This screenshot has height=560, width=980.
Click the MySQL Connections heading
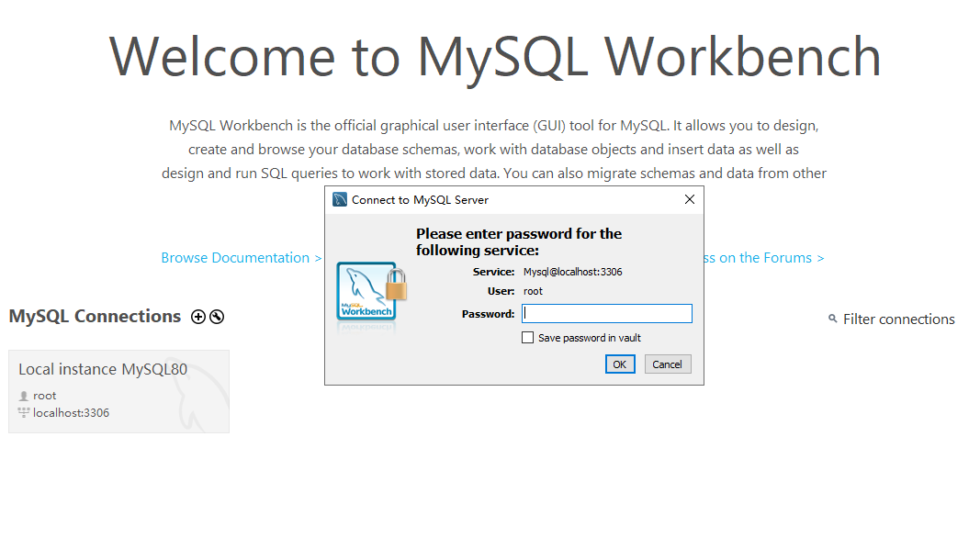point(95,316)
